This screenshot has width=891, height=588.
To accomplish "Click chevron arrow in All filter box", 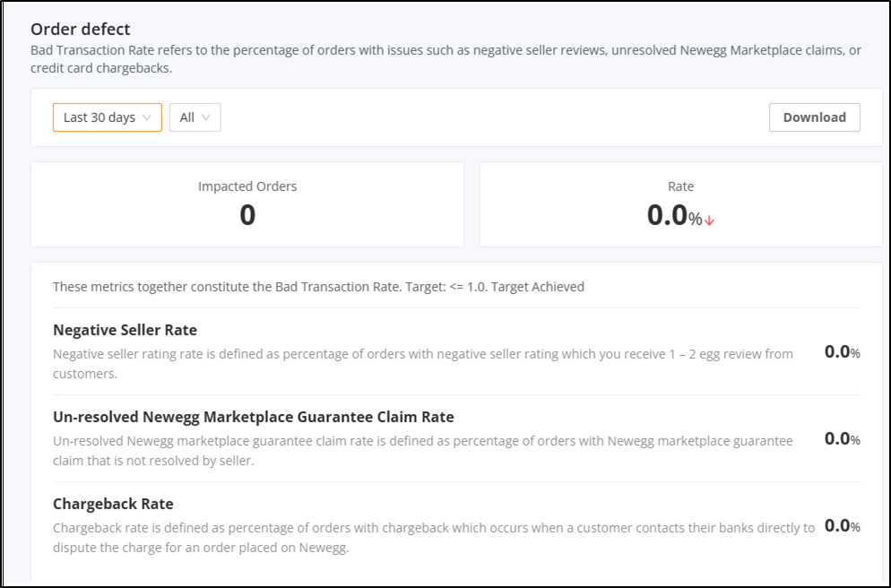I will pyautogui.click(x=205, y=117).
